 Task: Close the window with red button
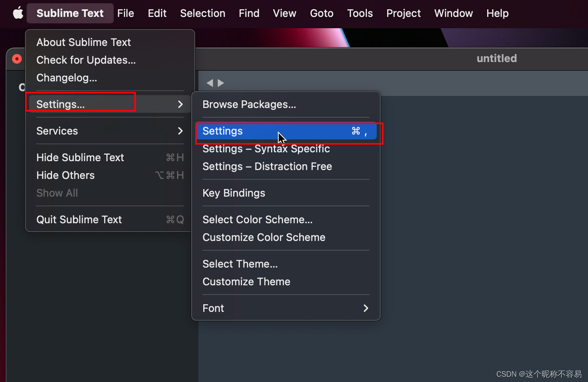(x=17, y=59)
